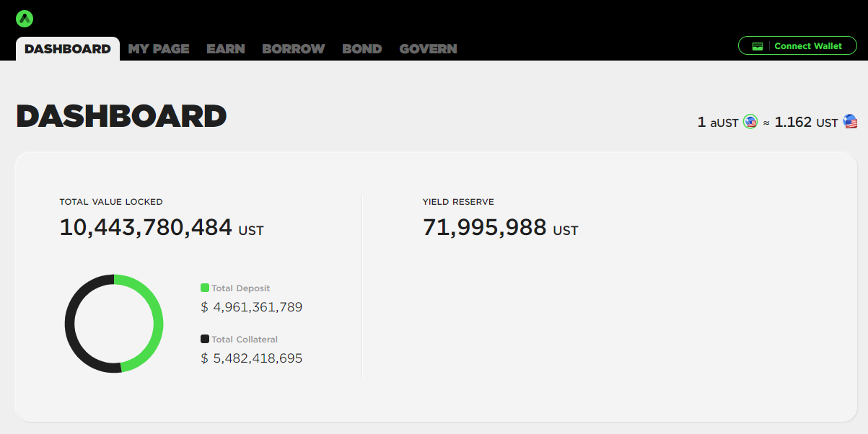Click the green Total Deposit legend square
This screenshot has width=868, height=434.
[x=205, y=288]
